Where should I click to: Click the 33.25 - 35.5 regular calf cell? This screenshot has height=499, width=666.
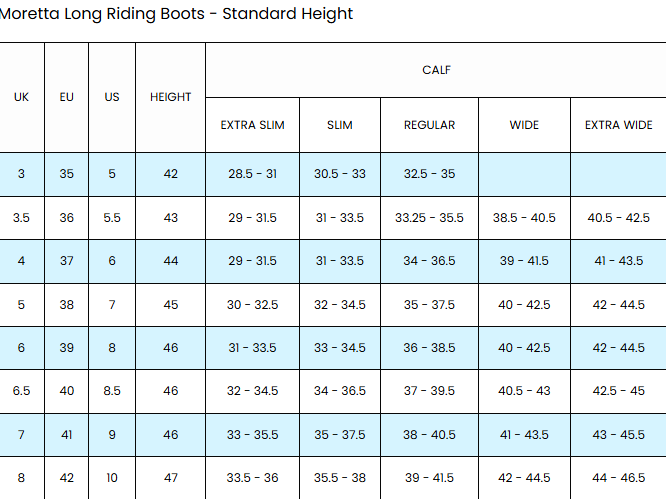(429, 218)
